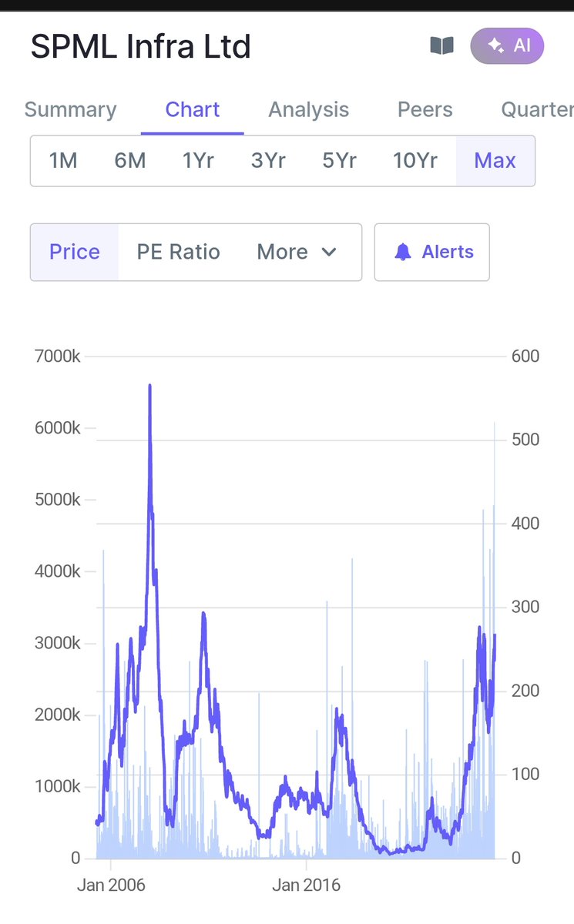The image size is (574, 924).
Task: Click the SPML Infra Ltd title
Action: click(141, 47)
